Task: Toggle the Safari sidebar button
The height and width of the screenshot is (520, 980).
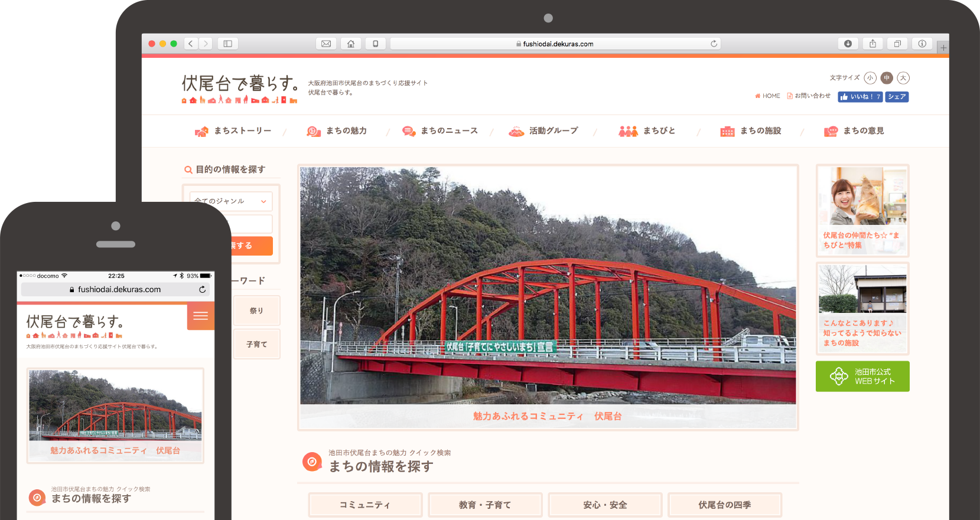Action: click(x=227, y=44)
